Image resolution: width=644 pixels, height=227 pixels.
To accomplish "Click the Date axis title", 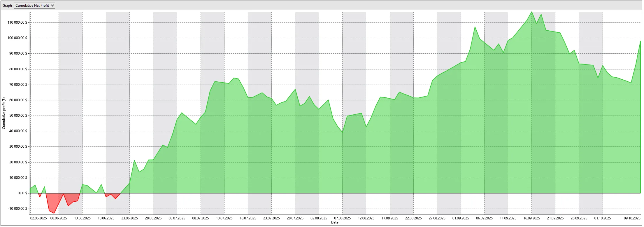I will pos(335,222).
